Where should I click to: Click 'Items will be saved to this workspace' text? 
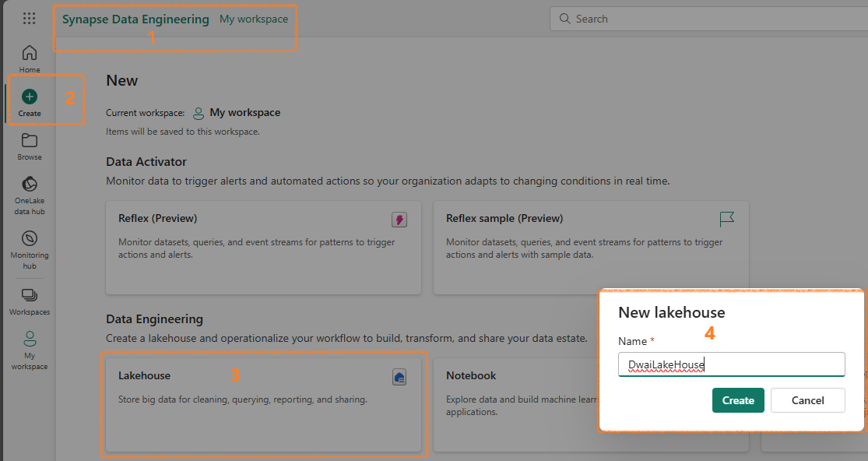[x=183, y=132]
